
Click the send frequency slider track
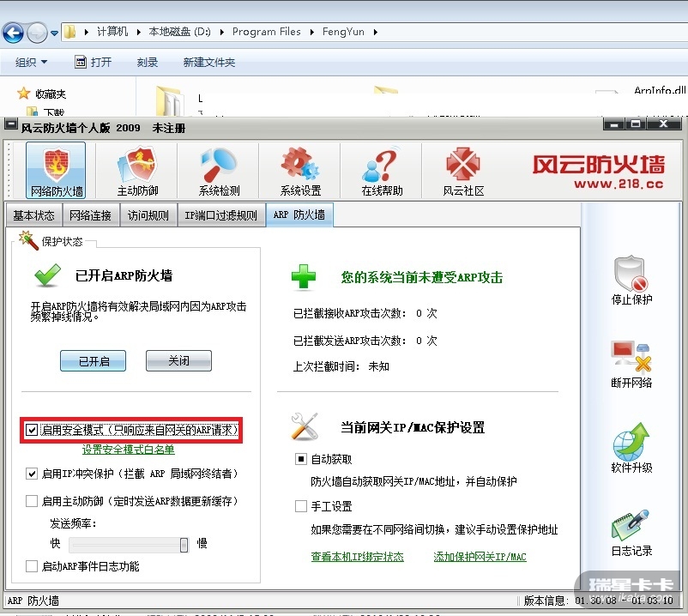point(129,545)
